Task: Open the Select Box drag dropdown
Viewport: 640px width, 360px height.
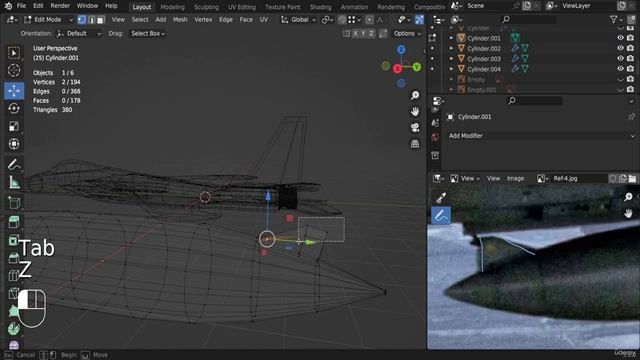Action: tap(148, 33)
